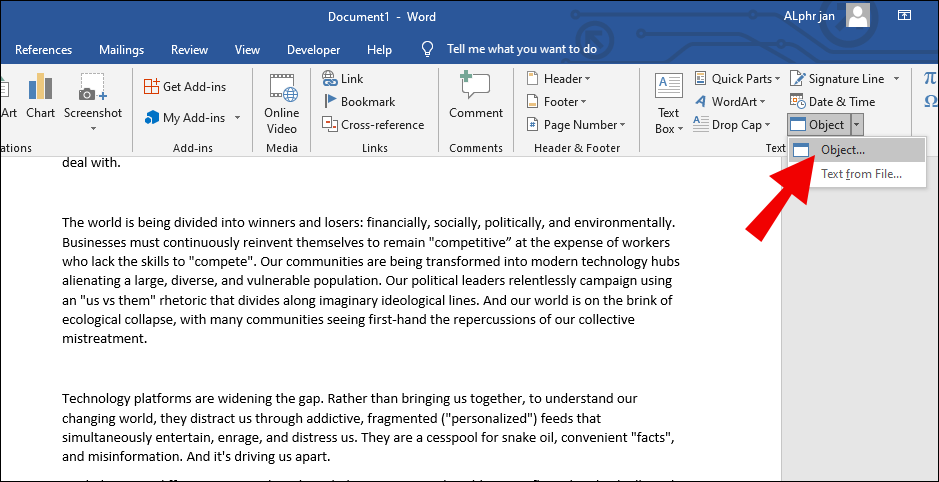This screenshot has height=482, width=939.
Task: Insert a Chart from the ribbon
Action: 40,96
